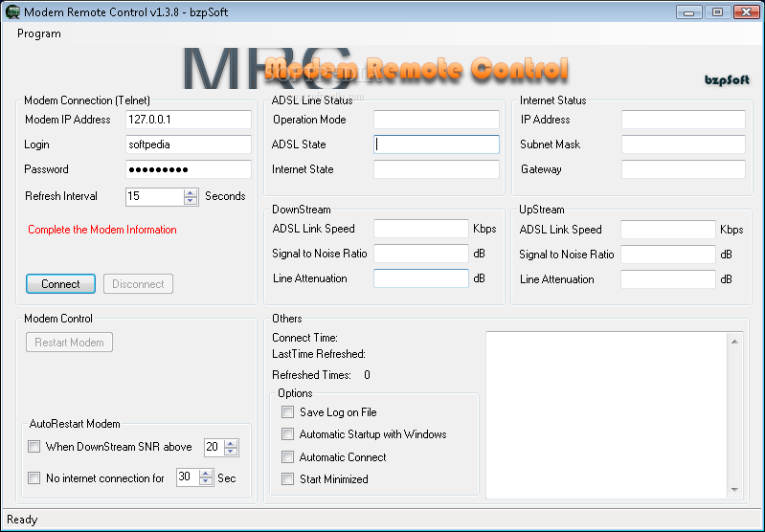
Task: Click the Operation Mode field
Action: tap(437, 120)
